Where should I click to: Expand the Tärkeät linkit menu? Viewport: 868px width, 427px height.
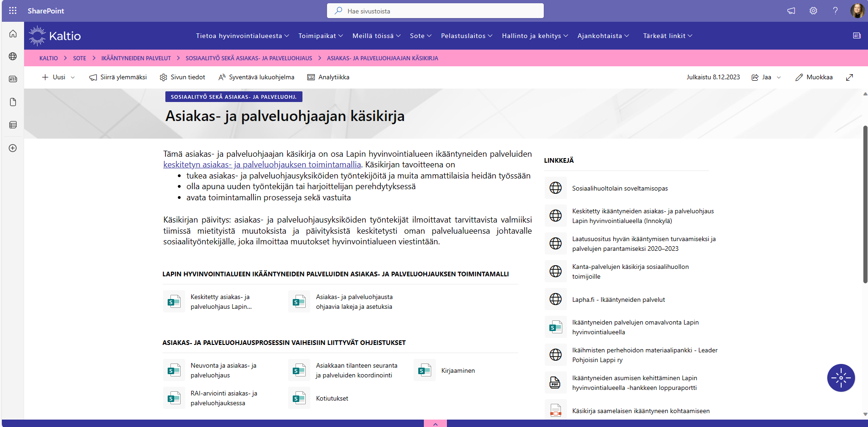667,36
